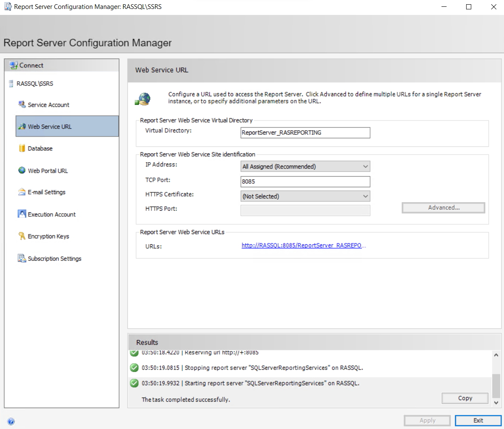Open the Report Server web service URL link
Viewport: 504px width, 429px height.
pyautogui.click(x=303, y=246)
